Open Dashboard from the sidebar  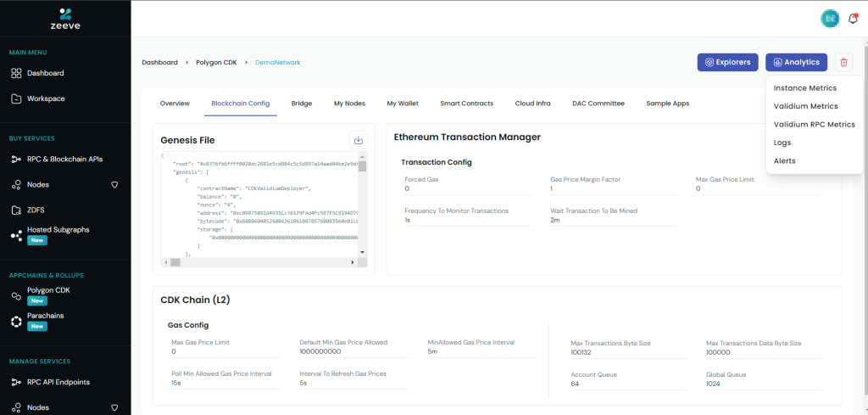[45, 73]
